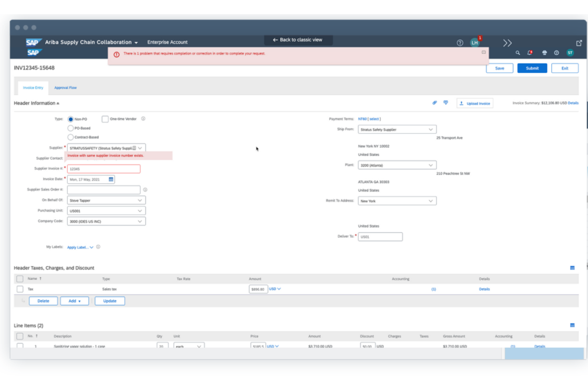This screenshot has width=588, height=392.
Task: Click the Invoice Date field
Action: [x=91, y=180]
